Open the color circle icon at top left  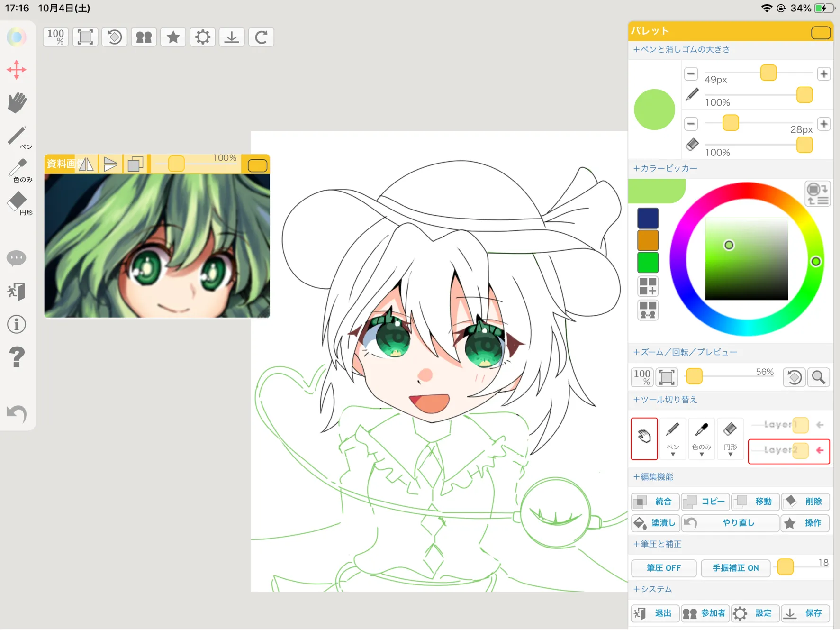(17, 37)
